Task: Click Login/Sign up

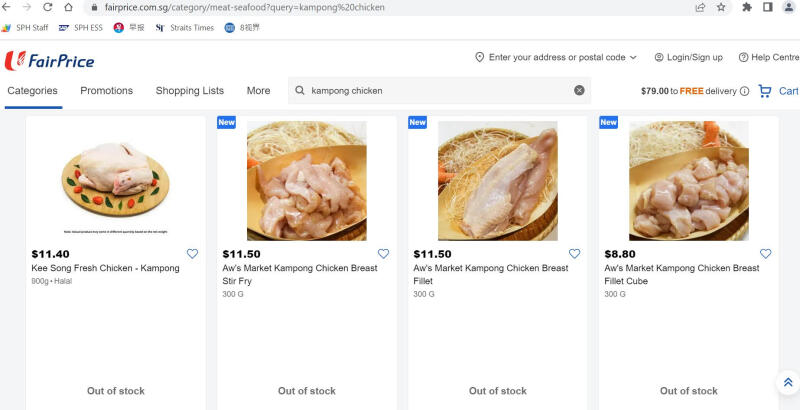Action: (688, 58)
